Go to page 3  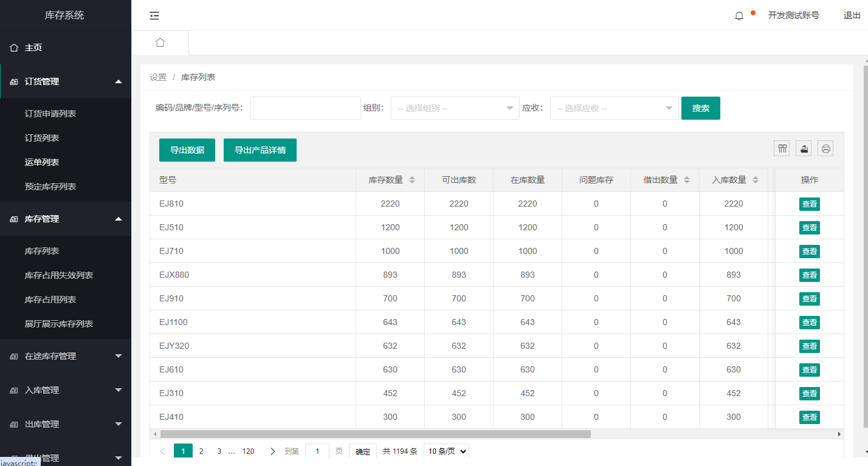click(219, 451)
